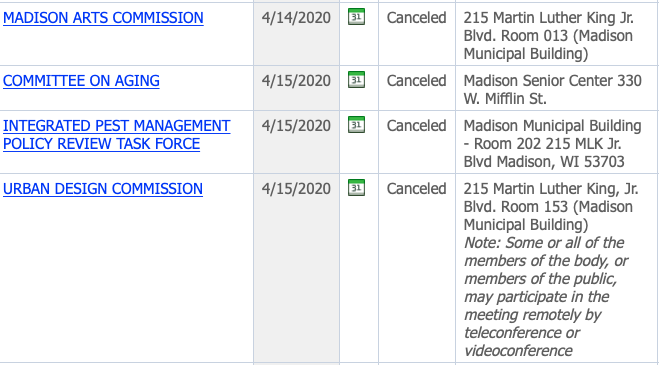Open the MADISON ARTS COMMISSION link
The width and height of the screenshot is (659, 365).
coord(103,18)
